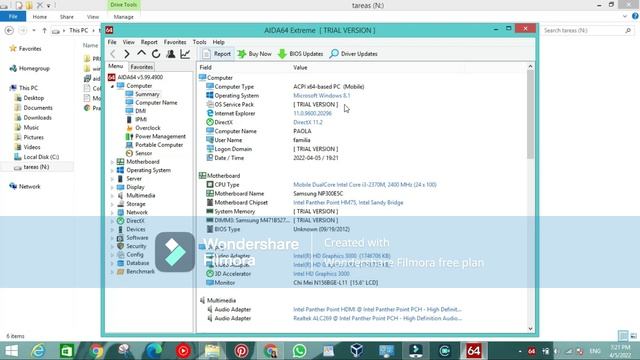This screenshot has height=360, width=640.
Task: Open the Share tab in File Explorer
Action: (x=67, y=17)
